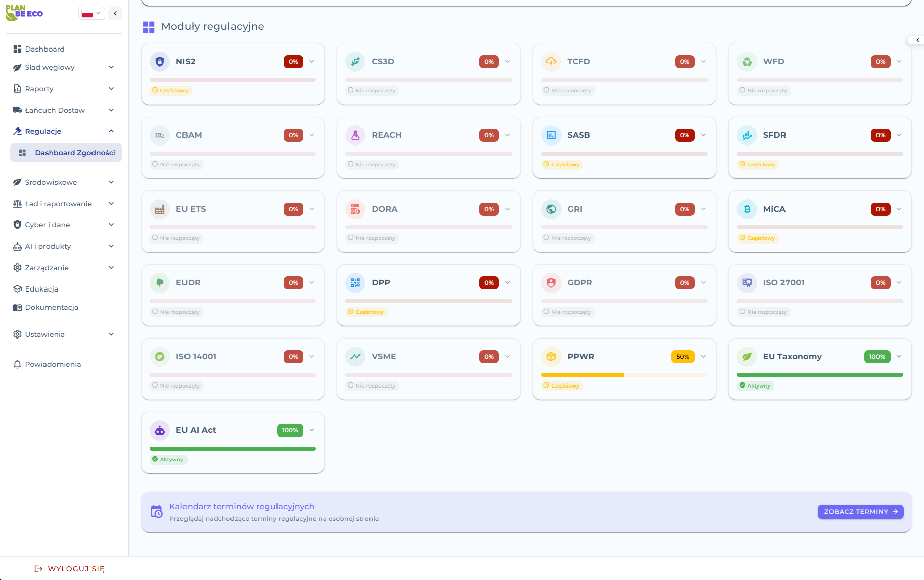The width and height of the screenshot is (924, 580).
Task: Click the ZOBACZ TERMINY button
Action: tap(860, 511)
